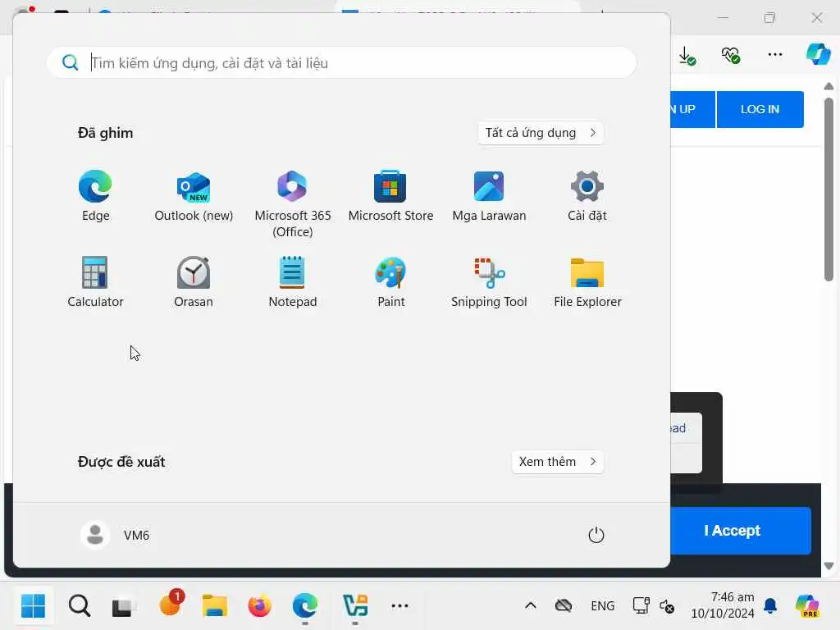Click Xem thêm to see more recommendations

pos(557,462)
